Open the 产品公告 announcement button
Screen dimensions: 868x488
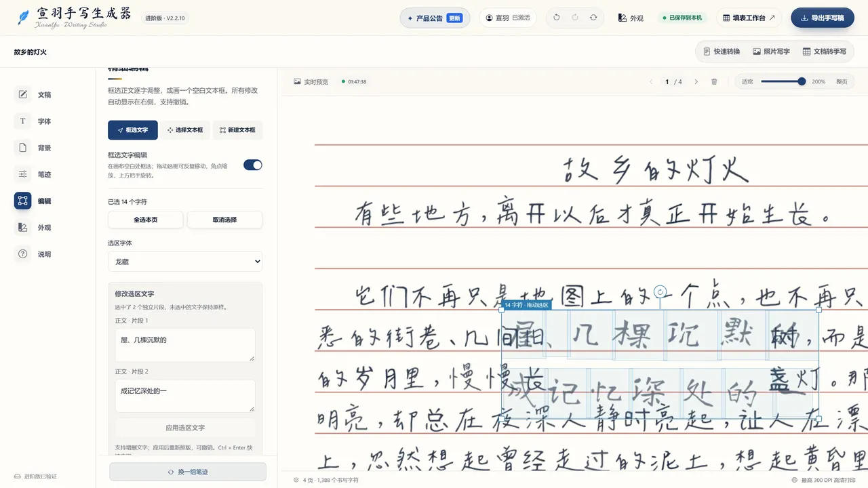(435, 18)
